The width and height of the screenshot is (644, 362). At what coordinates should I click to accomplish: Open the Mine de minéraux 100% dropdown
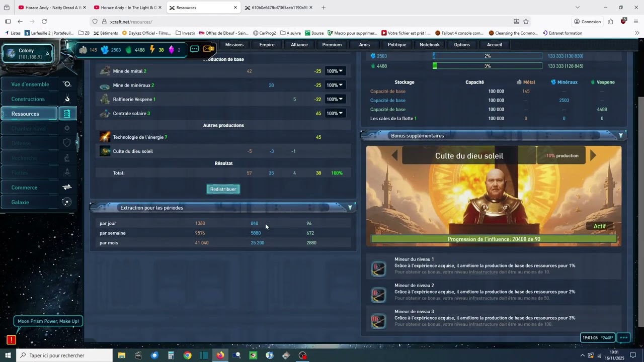click(335, 85)
